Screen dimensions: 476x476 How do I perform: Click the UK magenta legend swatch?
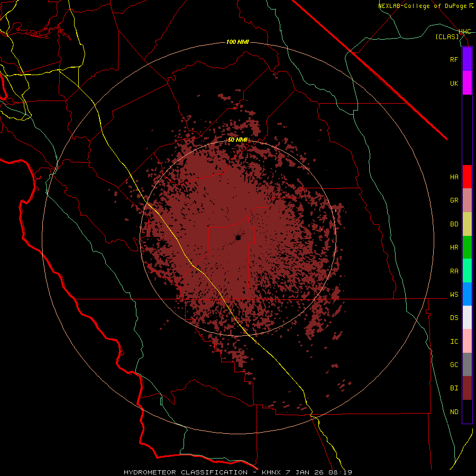[467, 83]
